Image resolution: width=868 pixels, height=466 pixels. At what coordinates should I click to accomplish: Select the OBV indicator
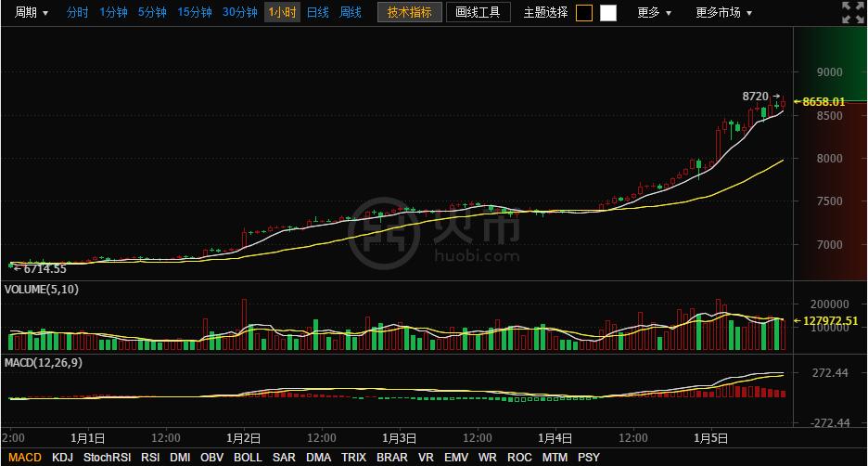212,458
